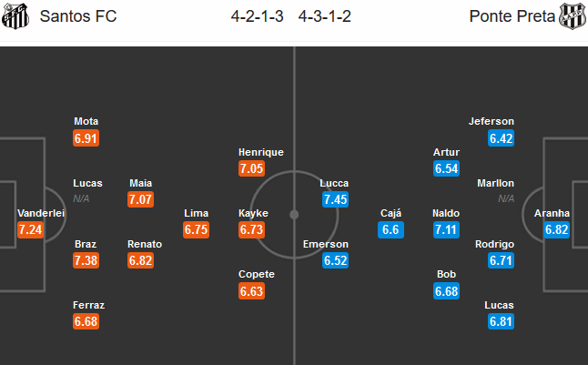The image size is (588, 365).
Task: Select Vanderlei's 7.24 rating badge
Action: coord(30,229)
